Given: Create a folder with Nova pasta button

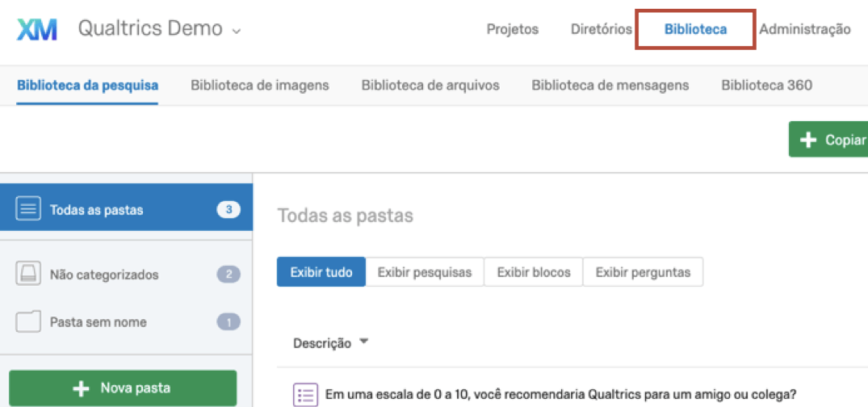Looking at the screenshot, I should [x=123, y=388].
